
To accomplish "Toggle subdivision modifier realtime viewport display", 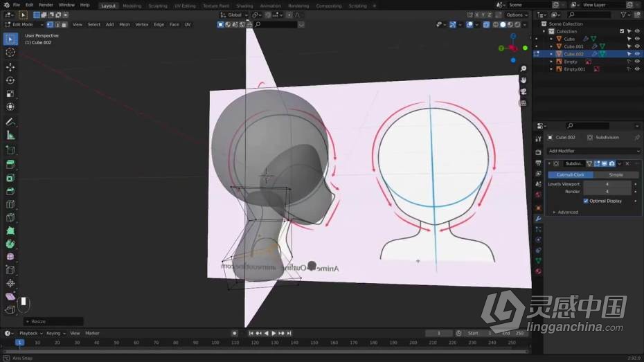I will pos(604,164).
